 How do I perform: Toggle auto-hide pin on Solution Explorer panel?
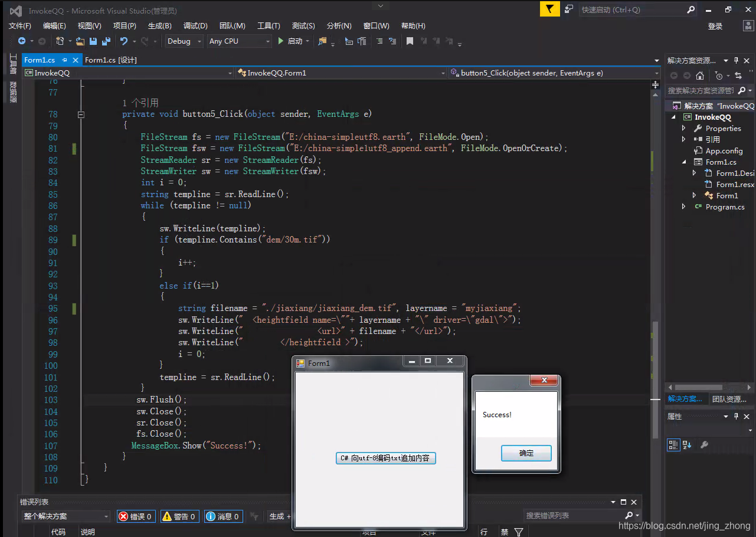point(736,60)
